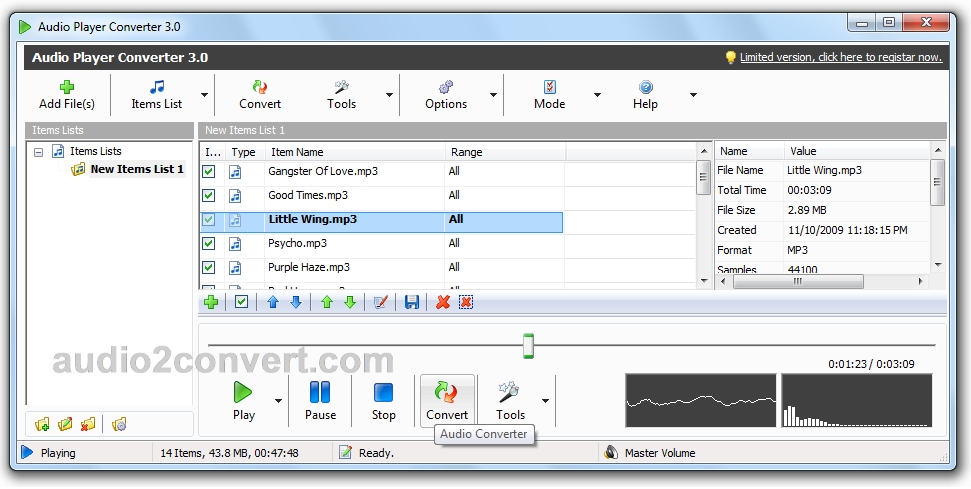Click the green down arrow icon
971x489 pixels.
tap(350, 302)
